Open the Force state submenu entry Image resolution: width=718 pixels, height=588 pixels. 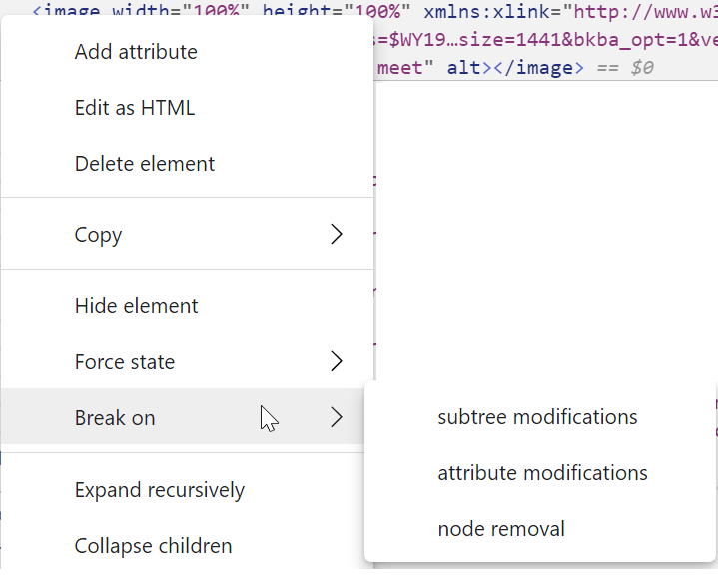[x=125, y=362]
